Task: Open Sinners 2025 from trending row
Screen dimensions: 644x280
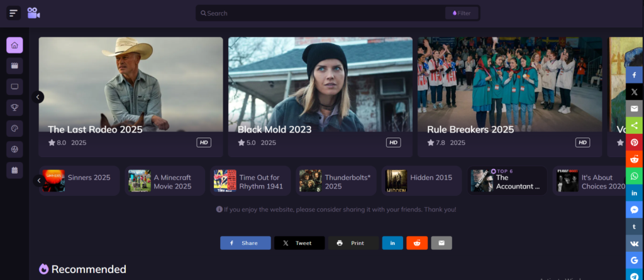Action: (x=80, y=181)
